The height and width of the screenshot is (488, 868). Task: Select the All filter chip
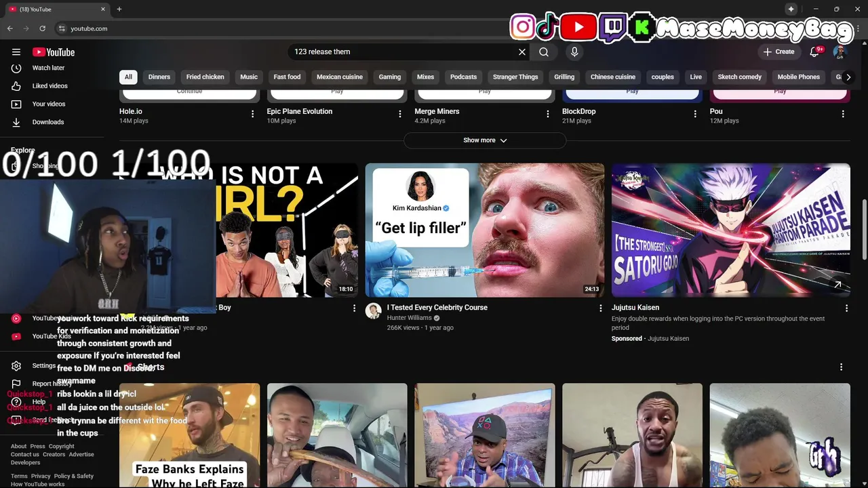pyautogui.click(x=128, y=77)
